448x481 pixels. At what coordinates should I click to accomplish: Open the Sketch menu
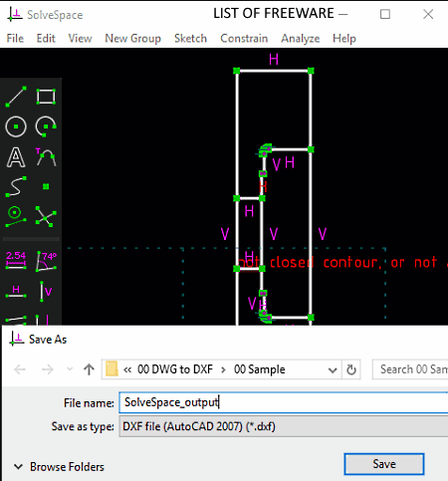(190, 39)
